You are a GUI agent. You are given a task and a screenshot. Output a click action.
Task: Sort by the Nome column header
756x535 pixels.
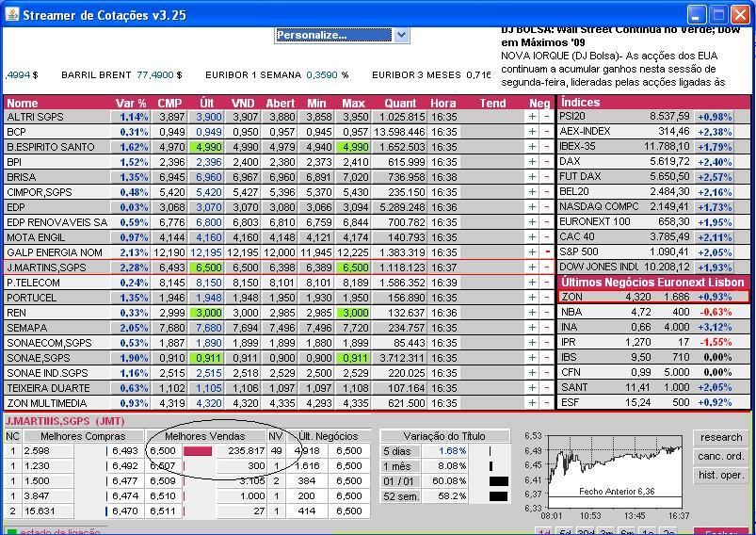(x=23, y=103)
